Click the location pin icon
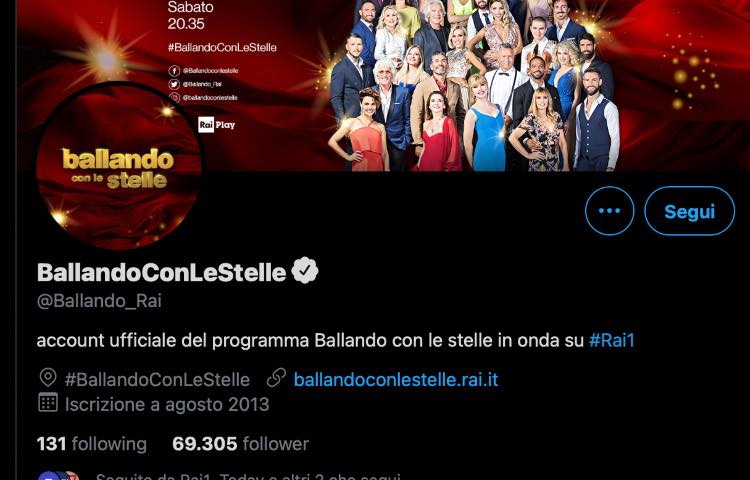This screenshot has height=480, width=750. 48,378
